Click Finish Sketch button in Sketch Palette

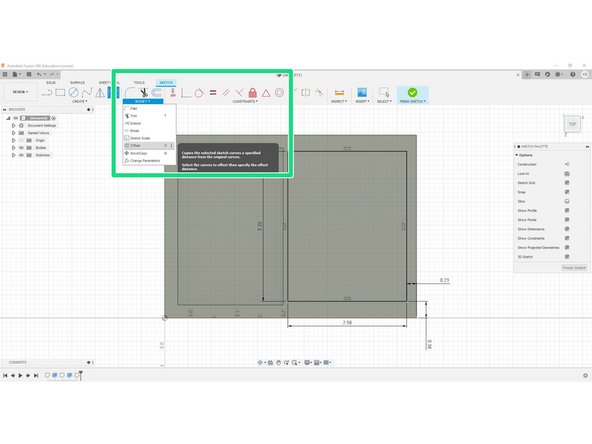click(x=574, y=268)
